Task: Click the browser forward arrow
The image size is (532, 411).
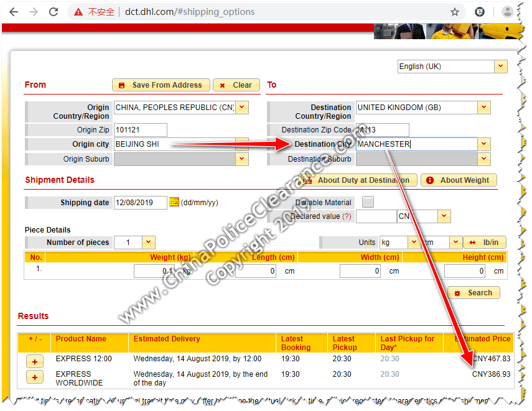Action: tap(34, 12)
